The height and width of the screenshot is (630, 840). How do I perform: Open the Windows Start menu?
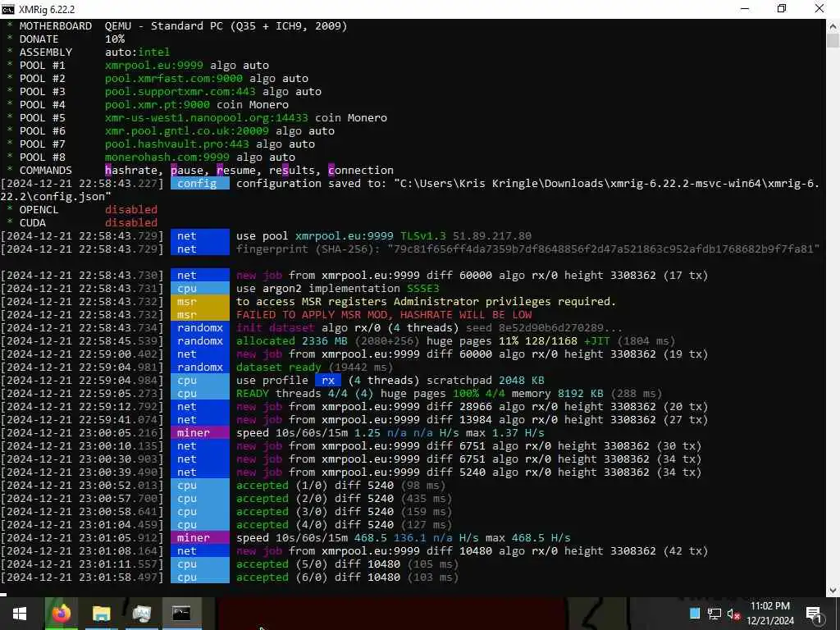pyautogui.click(x=20, y=614)
